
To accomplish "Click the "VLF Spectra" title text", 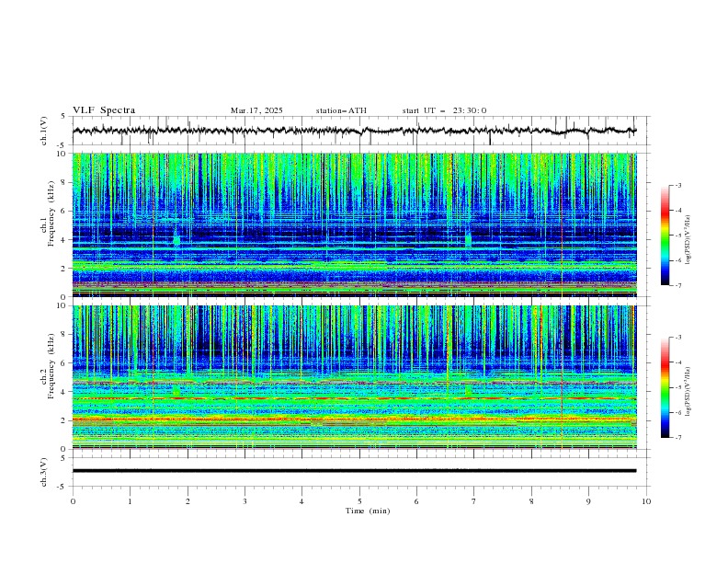I will tap(104, 110).
